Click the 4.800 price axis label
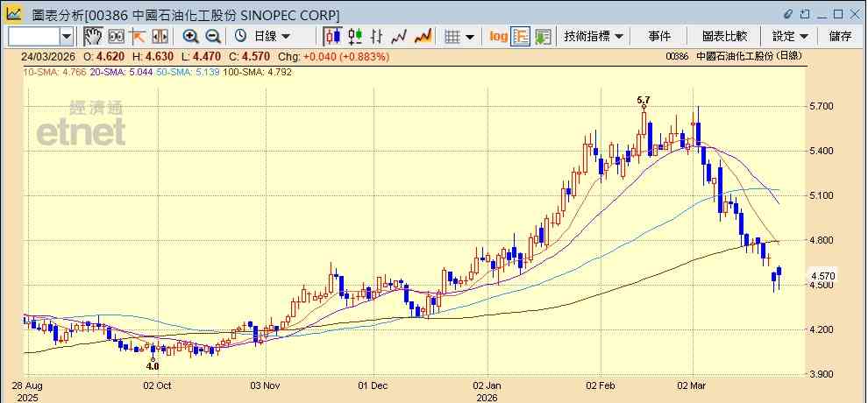The width and height of the screenshot is (868, 403). 822,240
